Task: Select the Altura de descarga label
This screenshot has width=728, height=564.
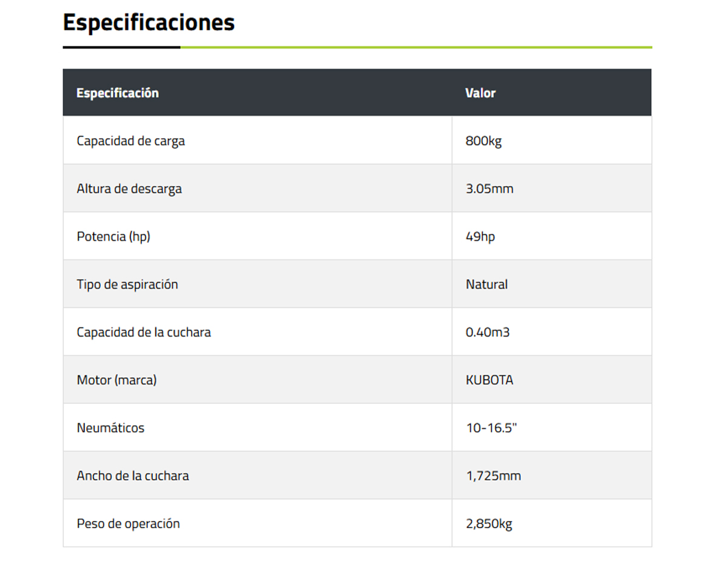Action: click(129, 189)
